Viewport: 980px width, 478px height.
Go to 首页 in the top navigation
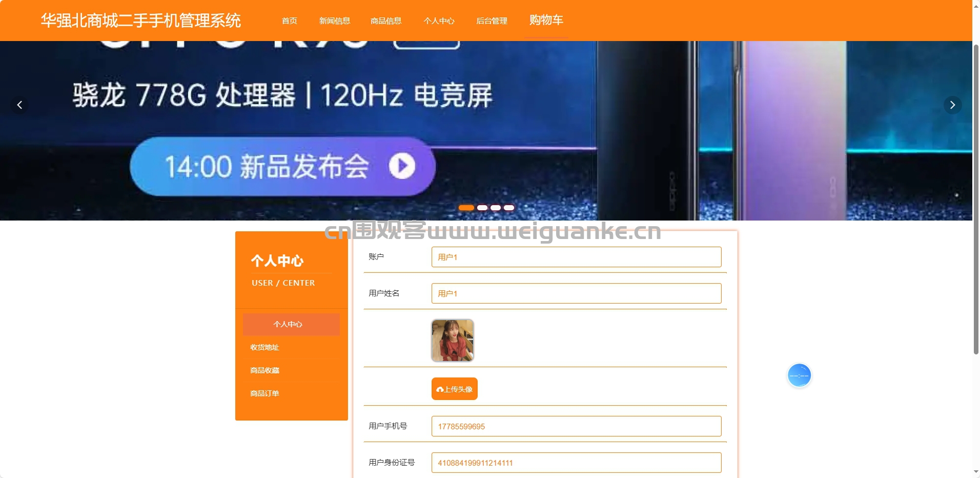(290, 21)
